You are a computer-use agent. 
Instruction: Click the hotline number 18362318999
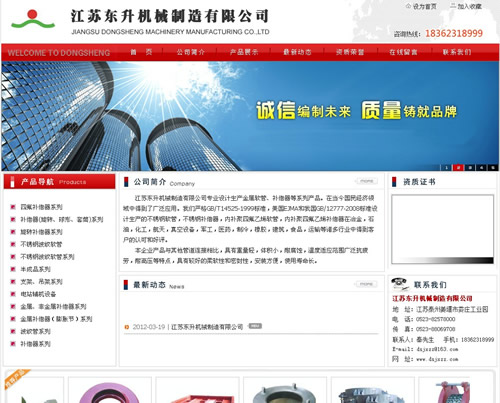454,33
